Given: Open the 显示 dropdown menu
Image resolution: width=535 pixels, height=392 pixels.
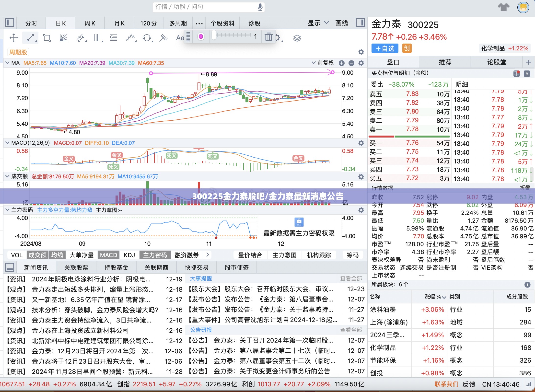Looking at the screenshot, I should click(318, 23).
